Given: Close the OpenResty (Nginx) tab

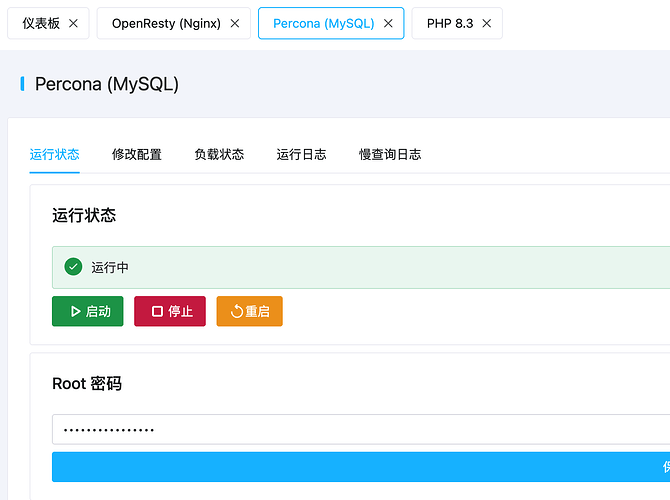Looking at the screenshot, I should point(234,23).
